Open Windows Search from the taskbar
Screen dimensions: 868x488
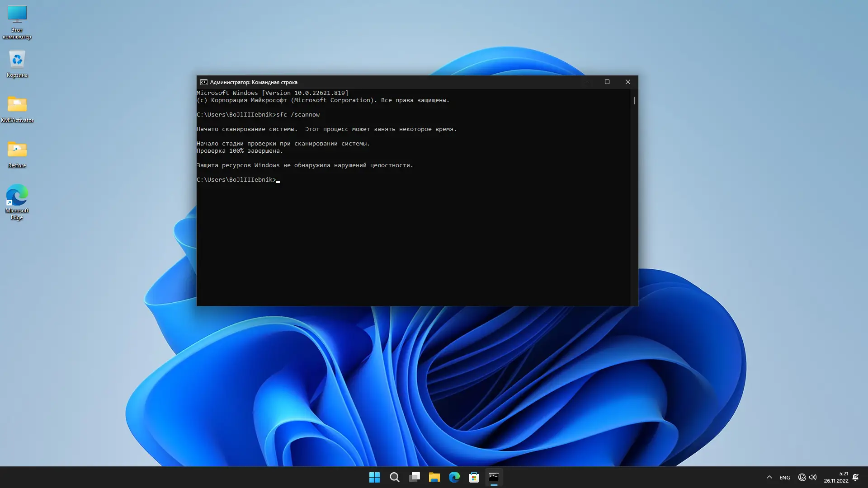[394, 477]
